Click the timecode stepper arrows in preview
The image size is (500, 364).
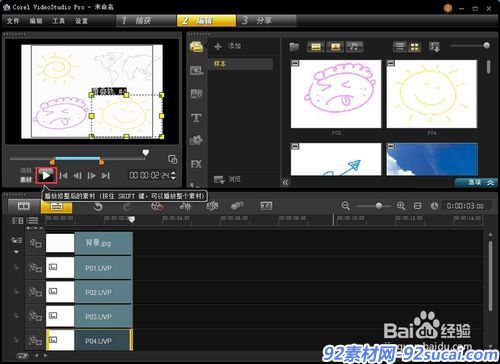[173, 175]
